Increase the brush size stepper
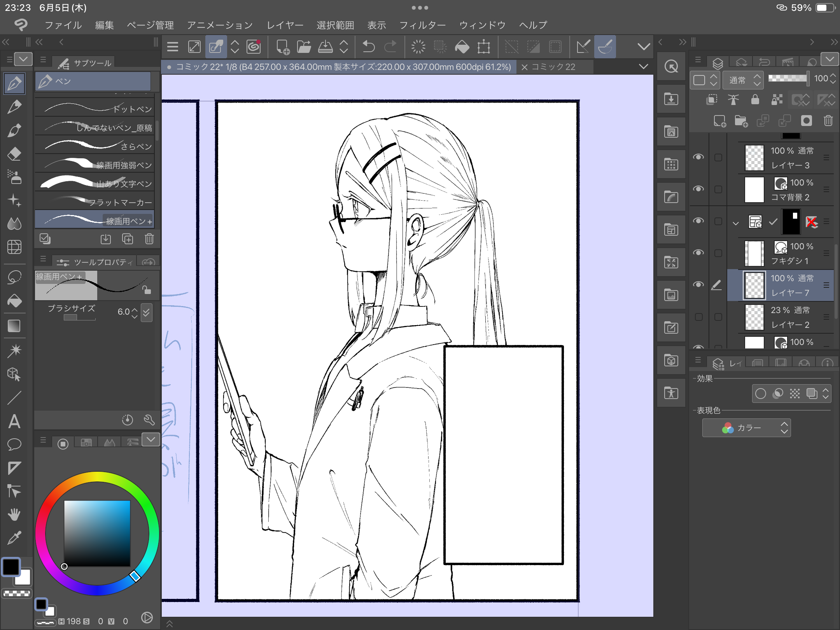 134,310
